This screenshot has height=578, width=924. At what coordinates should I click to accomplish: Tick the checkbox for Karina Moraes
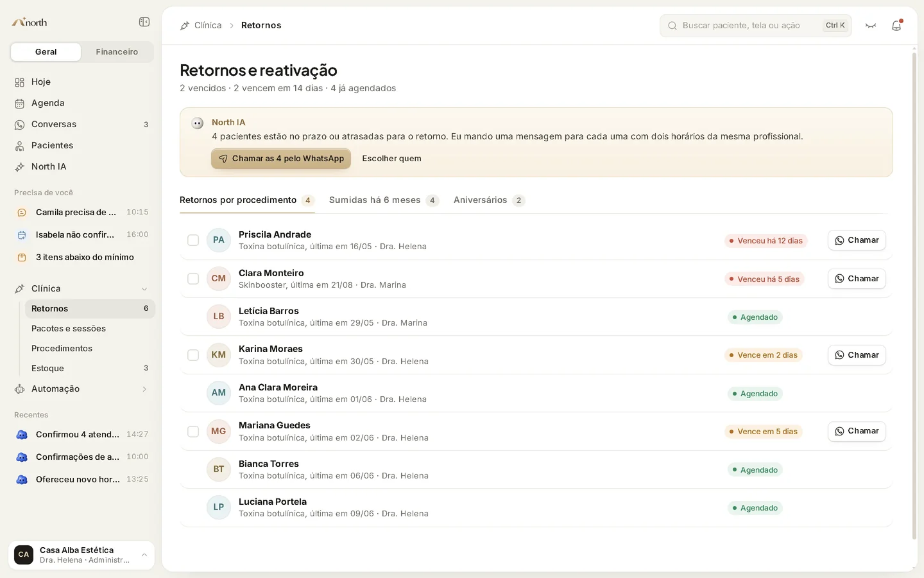coord(193,355)
